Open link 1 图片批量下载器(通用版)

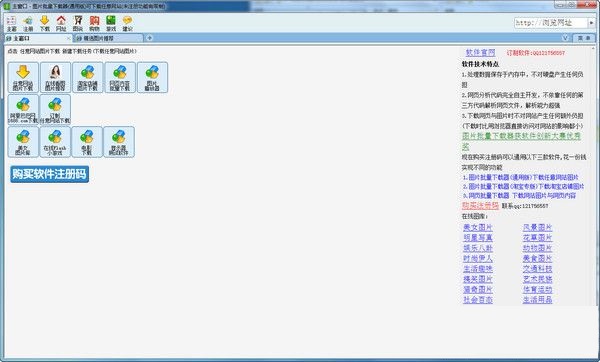tap(520, 177)
